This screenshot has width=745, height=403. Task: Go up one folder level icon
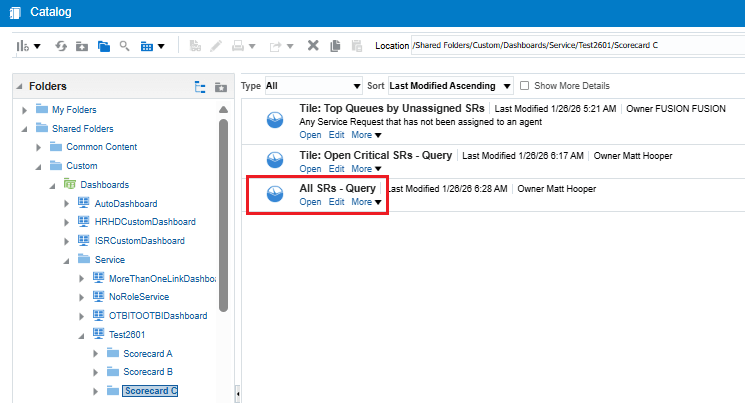82,46
